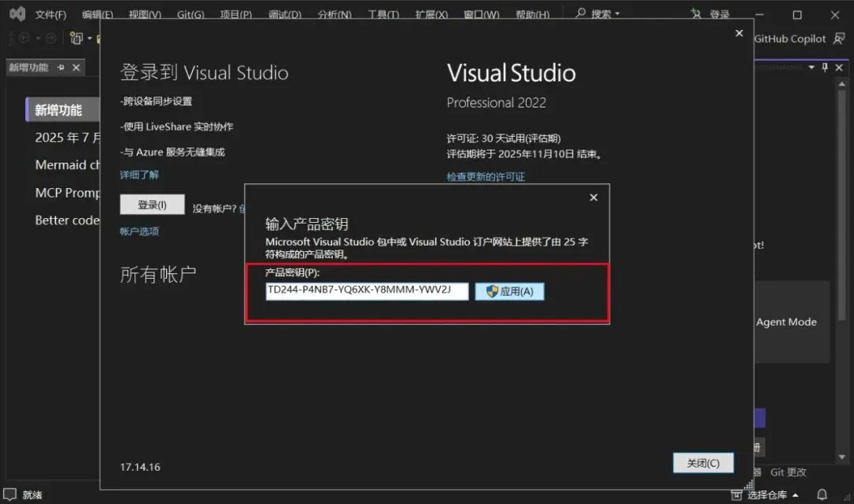The image size is (854, 504).
Task: Open the 视图(V) menu
Action: [x=145, y=15]
